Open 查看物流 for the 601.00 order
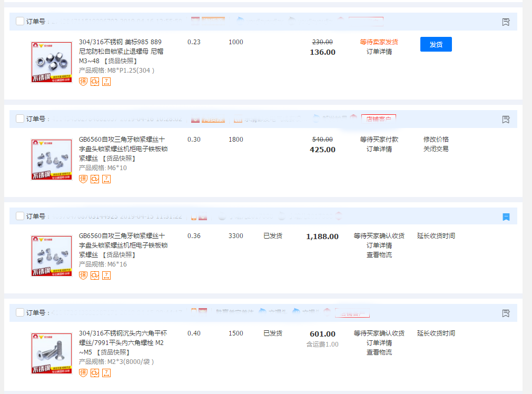This screenshot has height=394, width=532. (379, 352)
